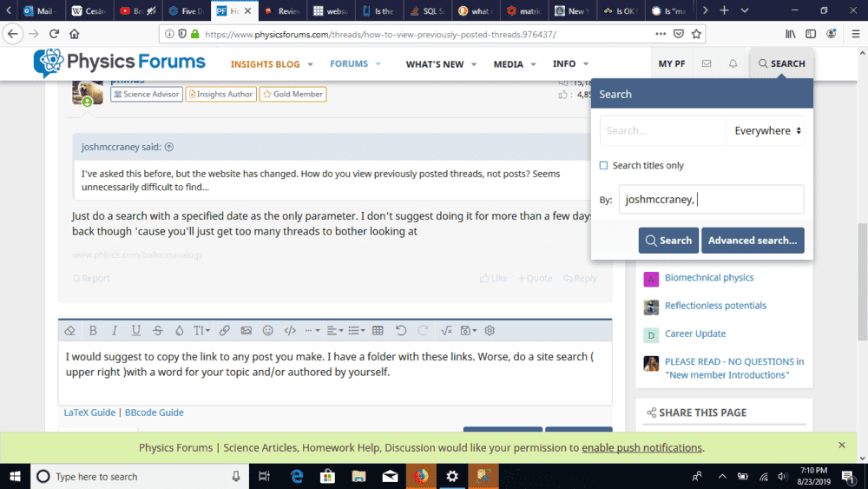The image size is (868, 489).
Task: Expand the text alignment dropdown
Action: pyautogui.click(x=336, y=331)
